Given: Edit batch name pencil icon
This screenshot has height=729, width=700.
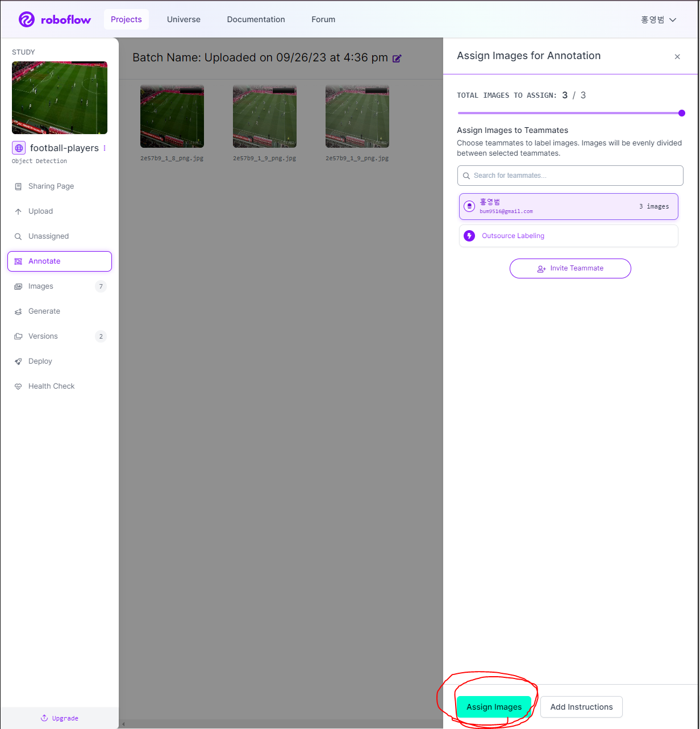Looking at the screenshot, I should pyautogui.click(x=397, y=58).
